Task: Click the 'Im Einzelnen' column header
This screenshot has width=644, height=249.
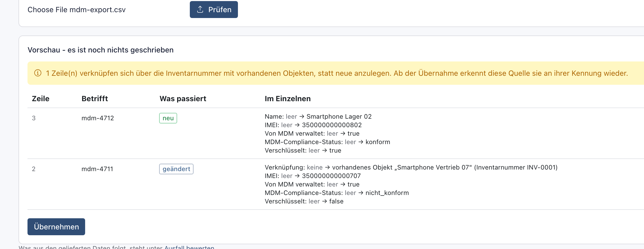Action: (x=288, y=99)
